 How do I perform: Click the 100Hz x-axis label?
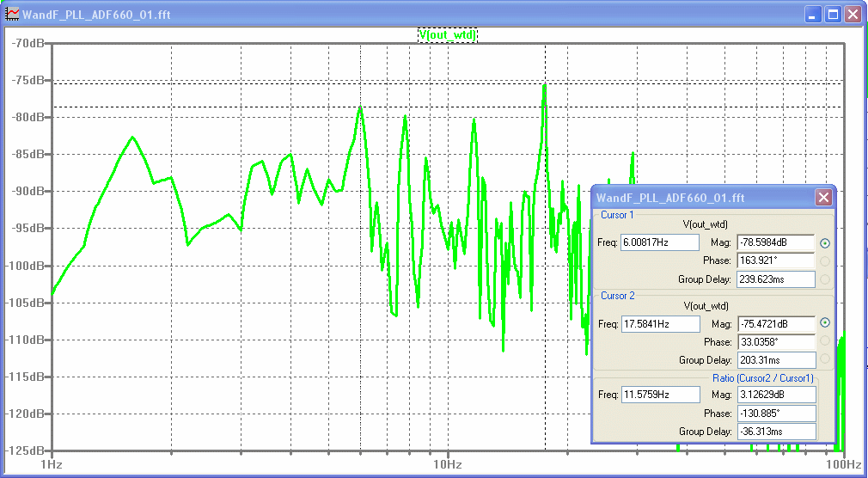[845, 463]
